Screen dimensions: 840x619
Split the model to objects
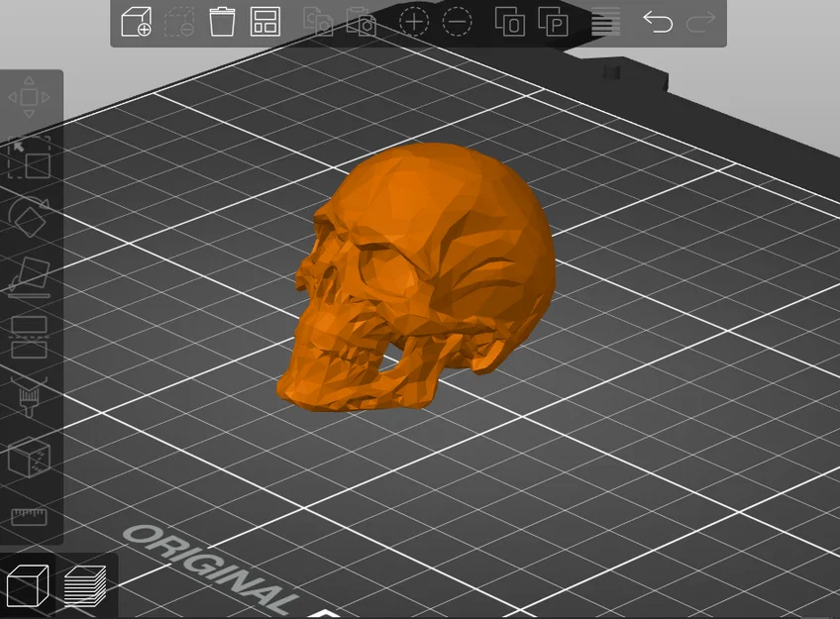coord(511,22)
